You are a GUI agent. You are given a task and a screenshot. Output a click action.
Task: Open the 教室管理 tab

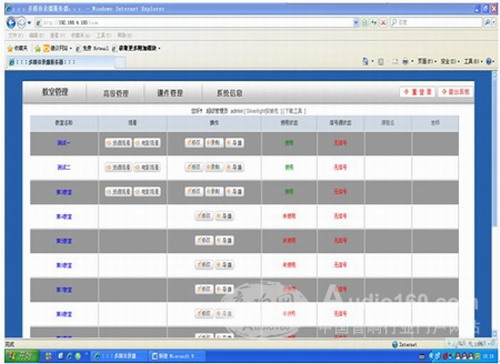[55, 92]
